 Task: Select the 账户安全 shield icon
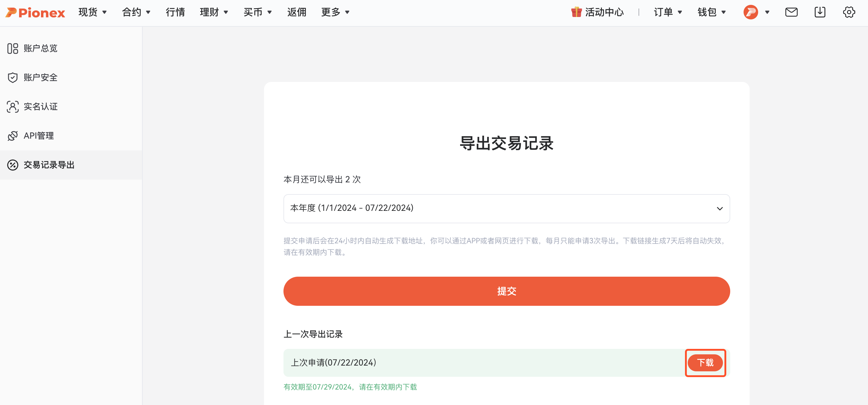pos(13,77)
